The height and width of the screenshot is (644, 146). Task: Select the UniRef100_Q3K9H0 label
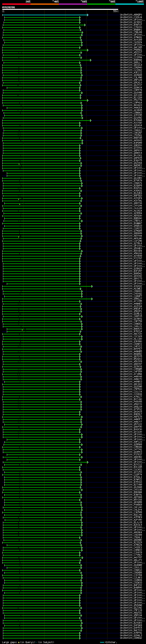pos(131,342)
